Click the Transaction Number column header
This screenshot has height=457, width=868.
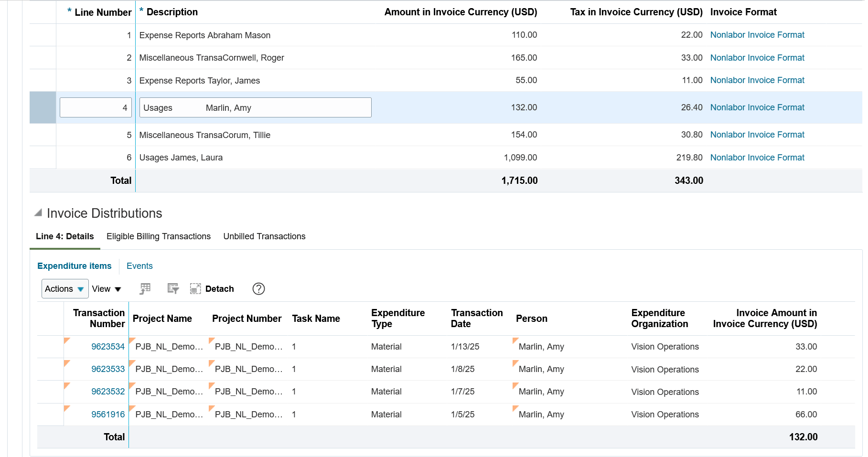click(x=99, y=318)
